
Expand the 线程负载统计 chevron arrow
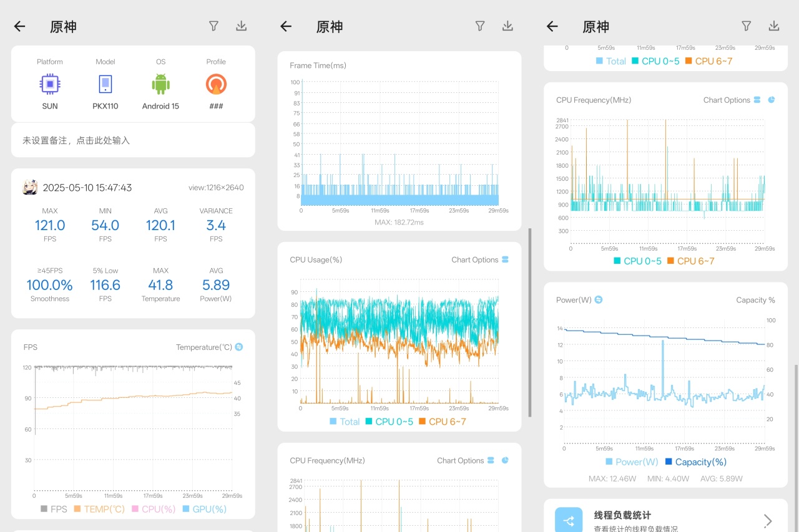[768, 521]
